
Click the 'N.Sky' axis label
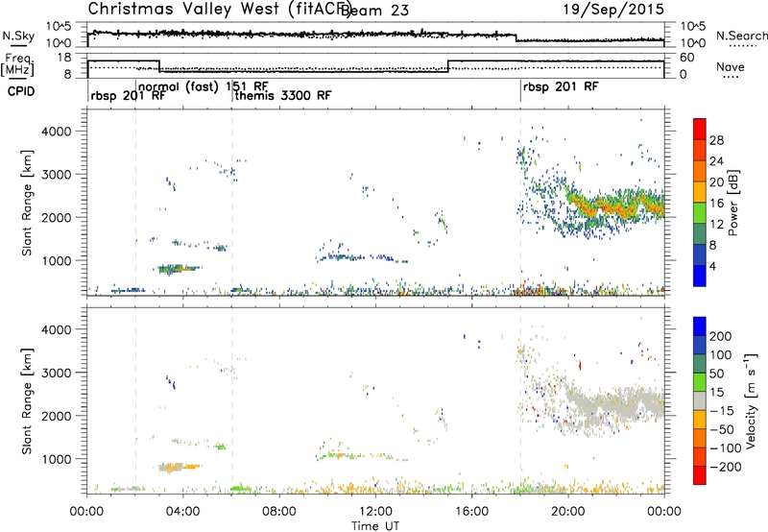[18, 36]
